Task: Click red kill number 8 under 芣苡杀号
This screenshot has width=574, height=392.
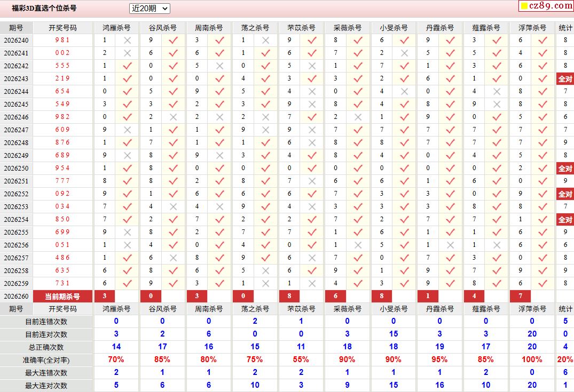Action: click(289, 296)
